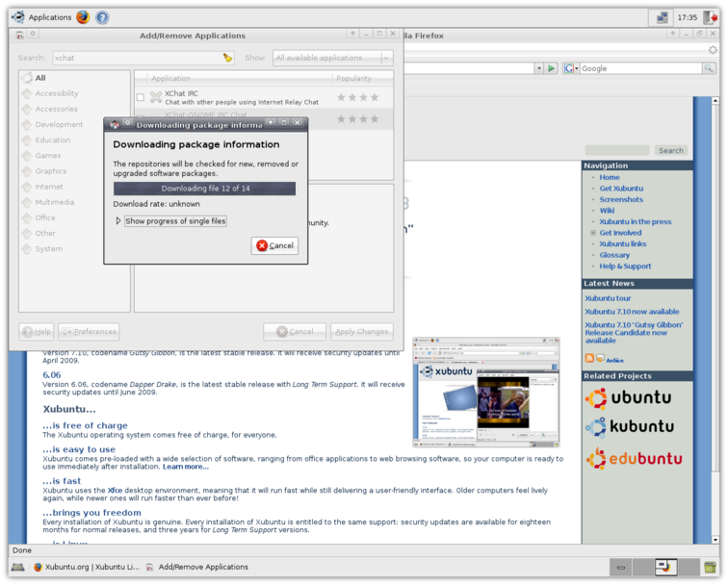Open the Xubuntu links page
The height and width of the screenshot is (585, 728).
click(623, 244)
